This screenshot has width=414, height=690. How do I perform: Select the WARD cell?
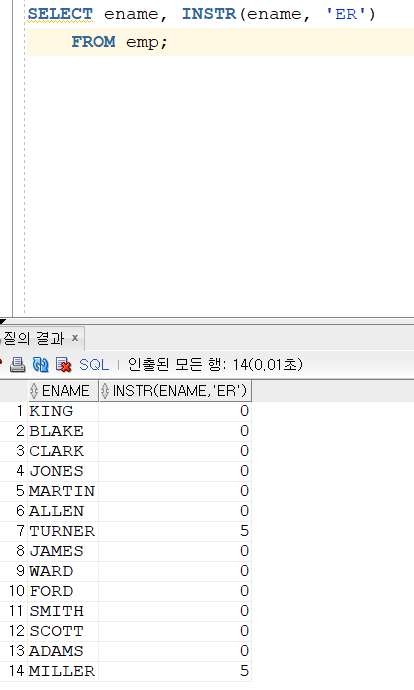click(63, 571)
